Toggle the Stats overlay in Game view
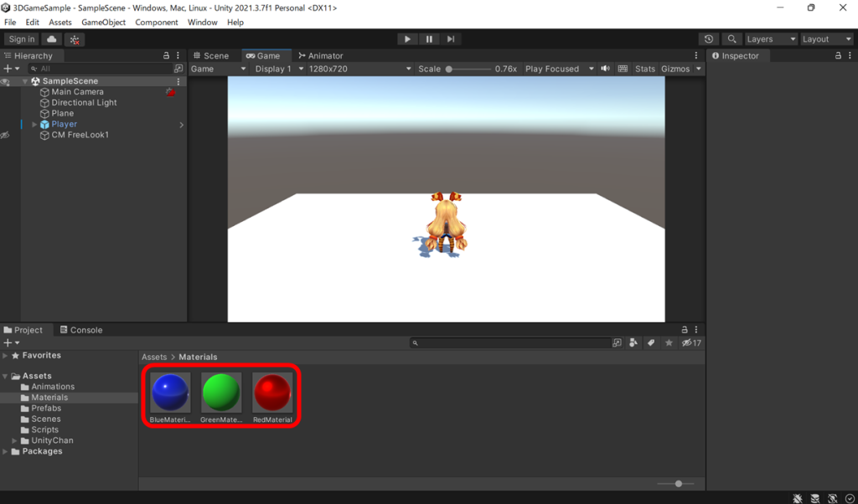 (x=644, y=69)
